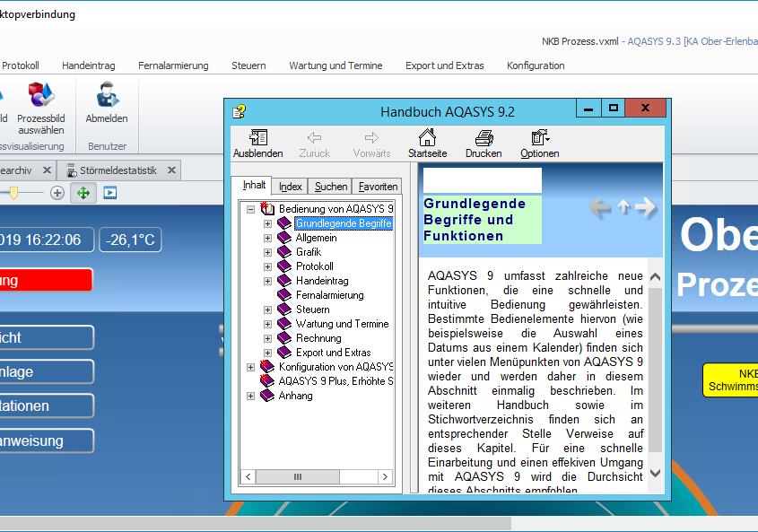Switch to the Favoriten tab
Image resolution: width=758 pixels, height=532 pixels.
point(378,187)
